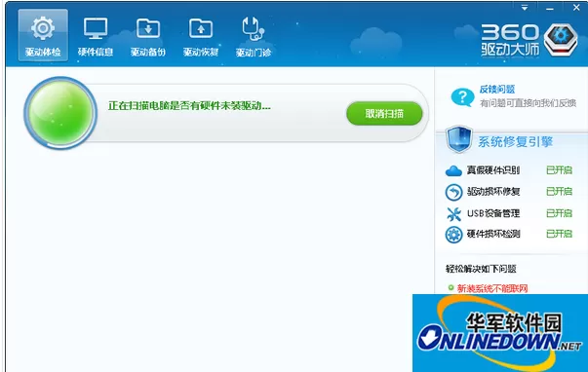Screen dimensions: 588x372
Task: Select the USB设备管理 label
Action: tap(493, 213)
